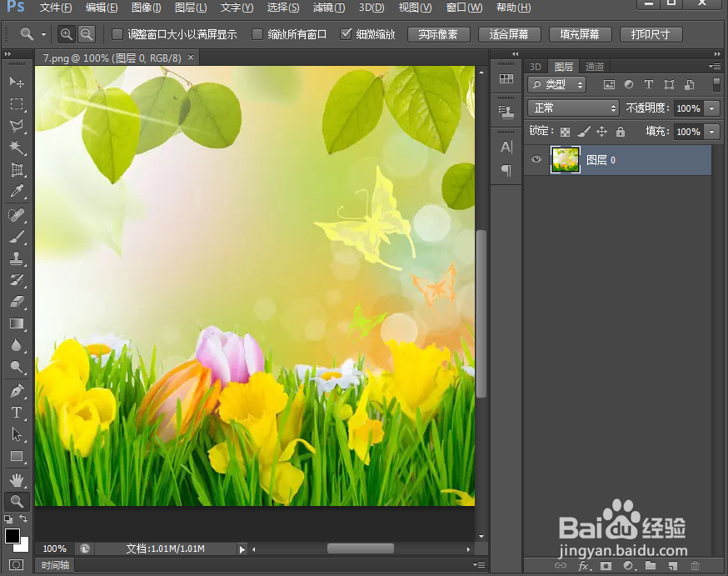Open the blend mode dropdown
The height and width of the screenshot is (576, 728).
pos(573,108)
